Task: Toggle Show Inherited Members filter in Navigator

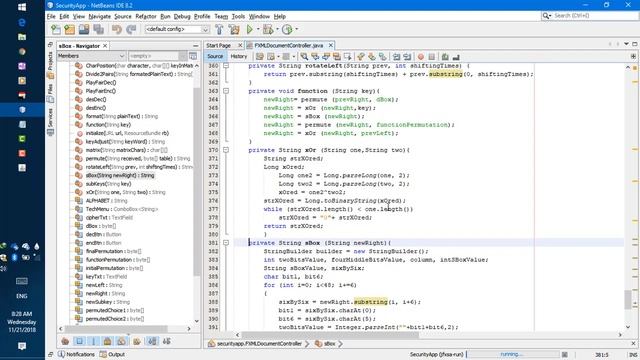Action: point(65,341)
